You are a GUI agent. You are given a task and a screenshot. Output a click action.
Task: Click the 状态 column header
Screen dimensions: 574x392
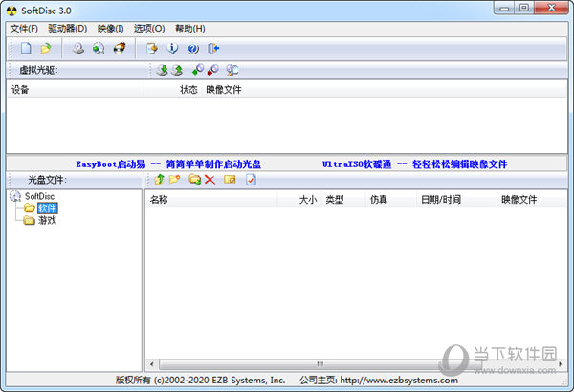172,90
